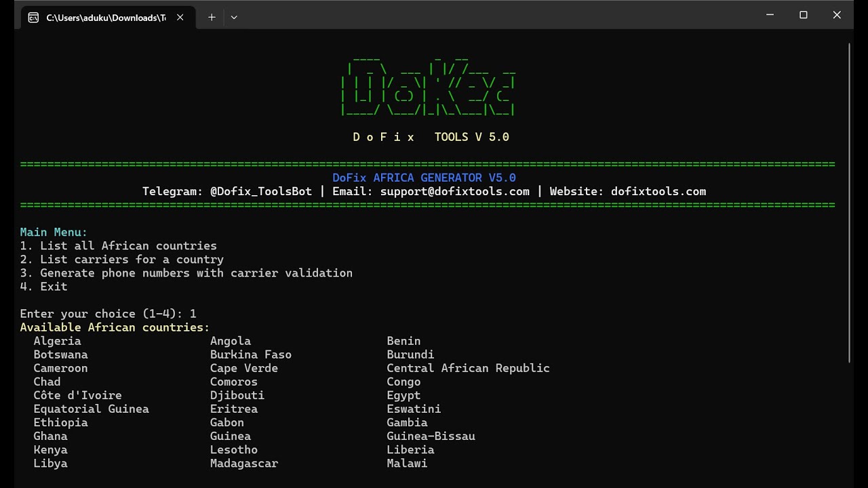The height and width of the screenshot is (488, 868).
Task: Click Central African Republic in the list
Action: (468, 368)
